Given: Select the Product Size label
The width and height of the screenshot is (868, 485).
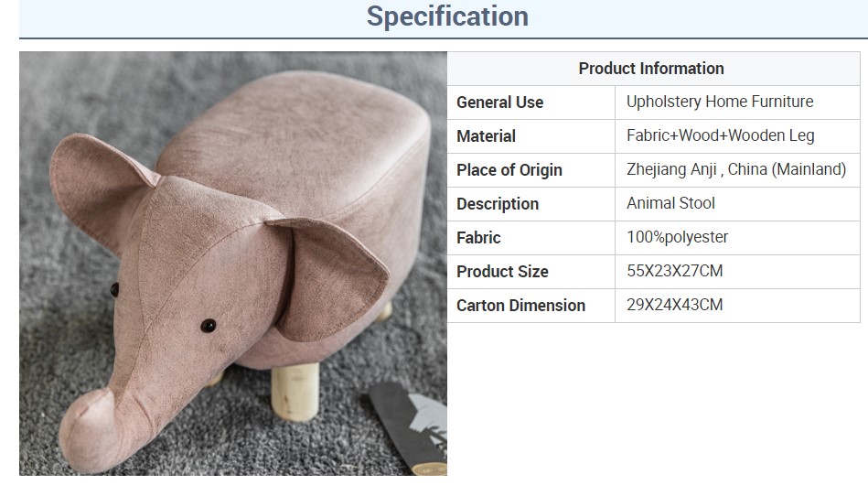Looking at the screenshot, I should (502, 271).
